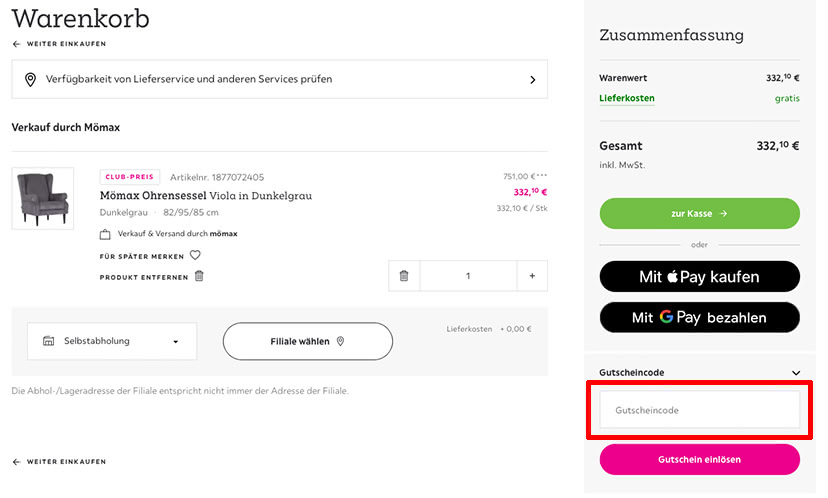Click Gutschein einlösen pink button

[700, 459]
